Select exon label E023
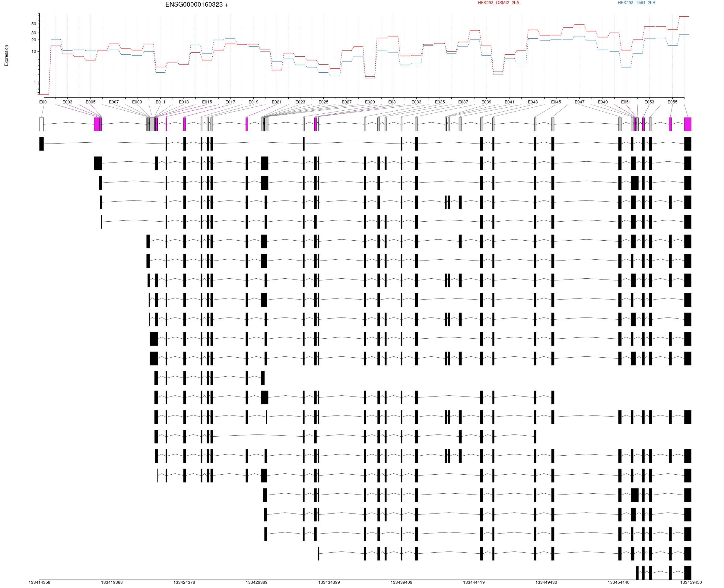This screenshot has height=588, width=724. [x=300, y=102]
